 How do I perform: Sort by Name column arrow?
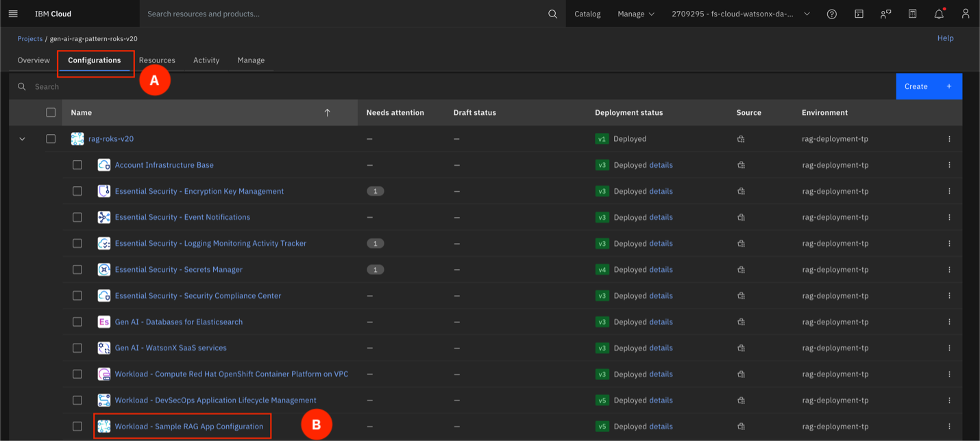tap(327, 113)
